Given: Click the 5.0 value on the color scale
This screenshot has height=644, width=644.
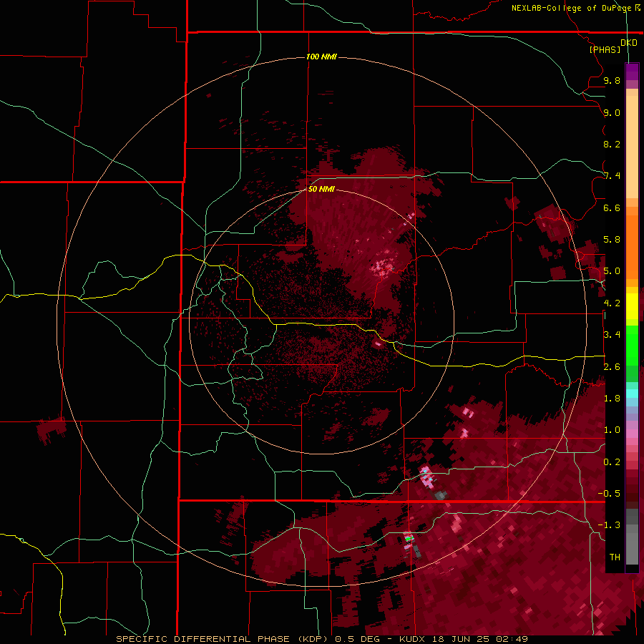Looking at the screenshot, I should click(612, 271).
